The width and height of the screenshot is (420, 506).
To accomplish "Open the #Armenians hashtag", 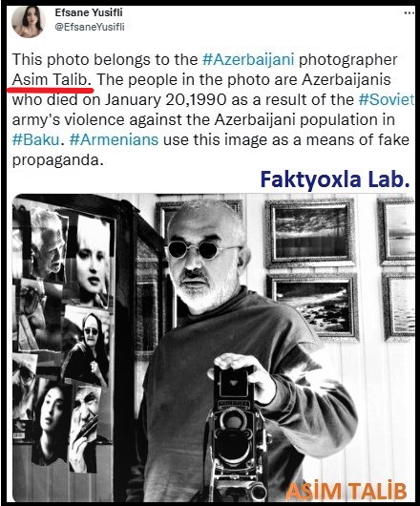I will point(114,139).
